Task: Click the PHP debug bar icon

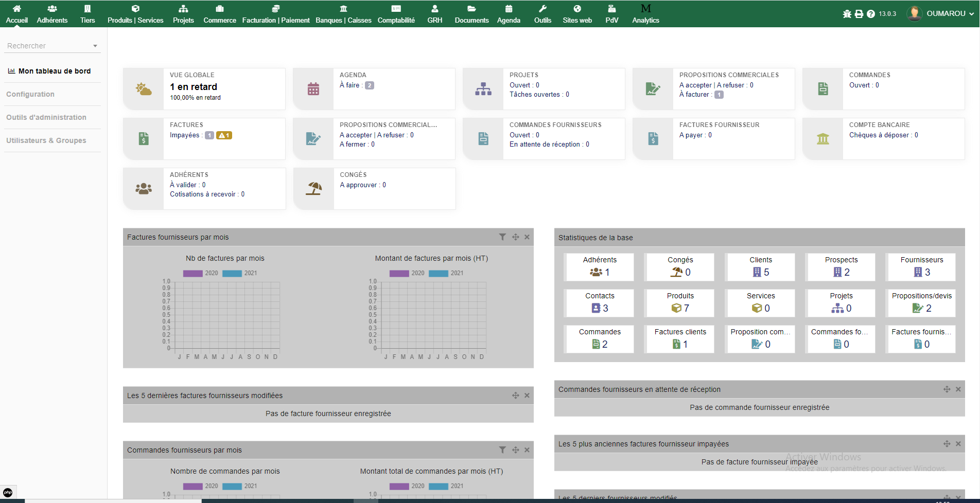Action: pyautogui.click(x=8, y=492)
